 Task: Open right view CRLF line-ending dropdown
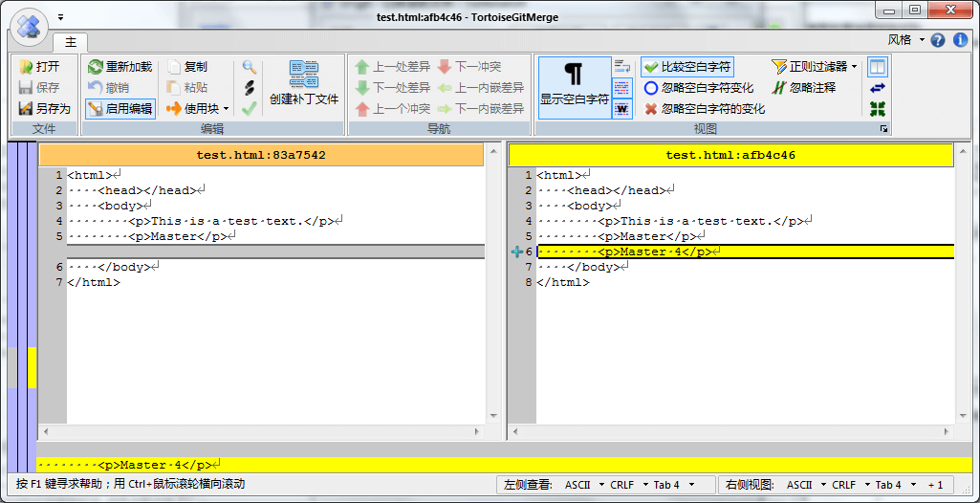pyautogui.click(x=848, y=485)
